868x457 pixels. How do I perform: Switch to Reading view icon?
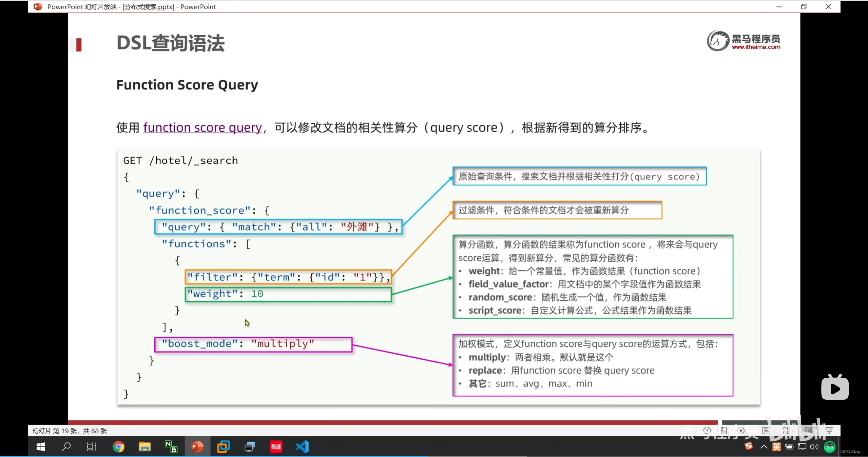coord(808,431)
